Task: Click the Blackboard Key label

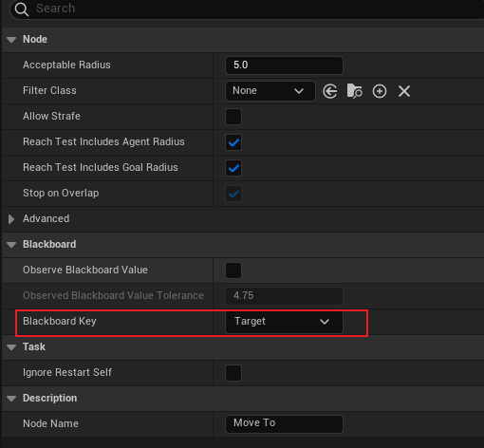Action: [60, 322]
